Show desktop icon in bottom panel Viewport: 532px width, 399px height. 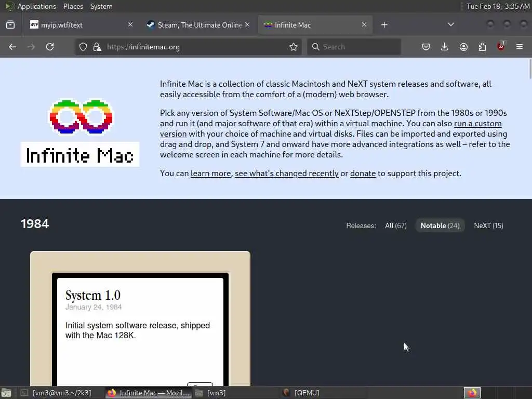click(x=6, y=393)
